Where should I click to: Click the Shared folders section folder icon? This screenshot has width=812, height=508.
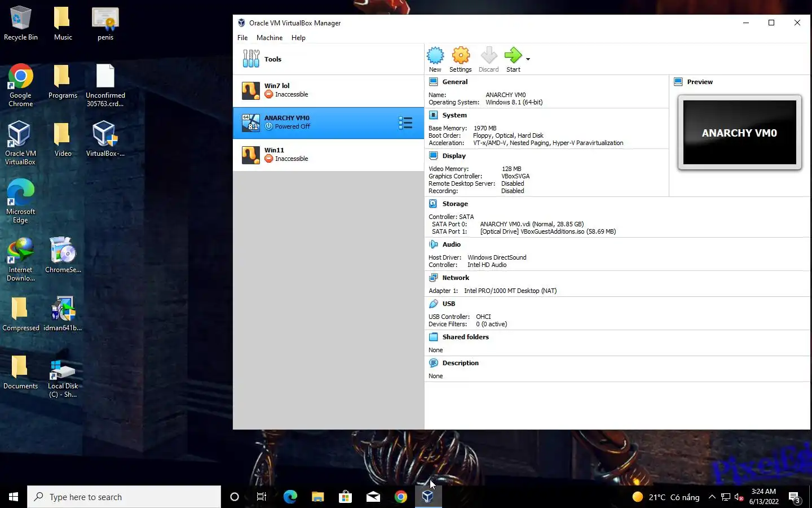pos(434,337)
